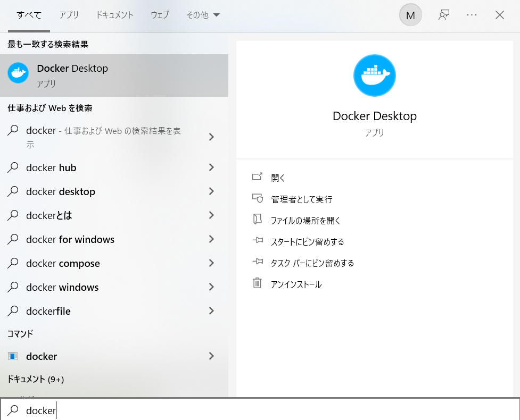Click the trash icon beside アンインストール
Screen dimensions: 520x420
click(258, 283)
